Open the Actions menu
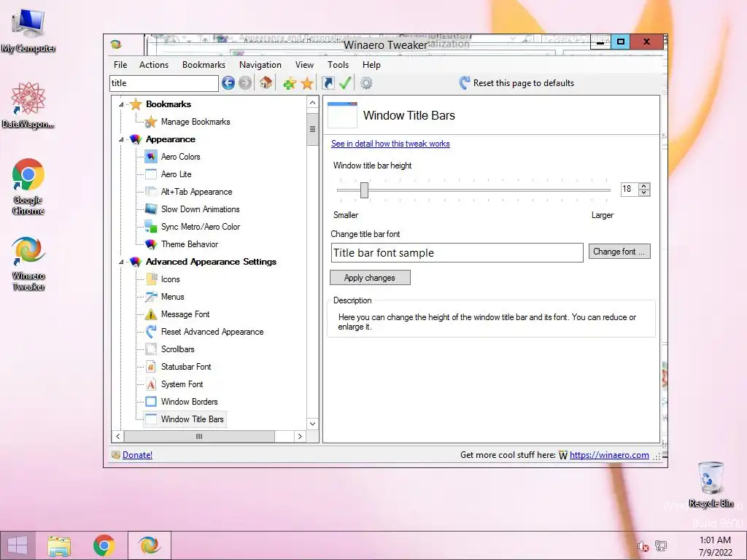Viewport: 747px width, 560px height. [154, 65]
